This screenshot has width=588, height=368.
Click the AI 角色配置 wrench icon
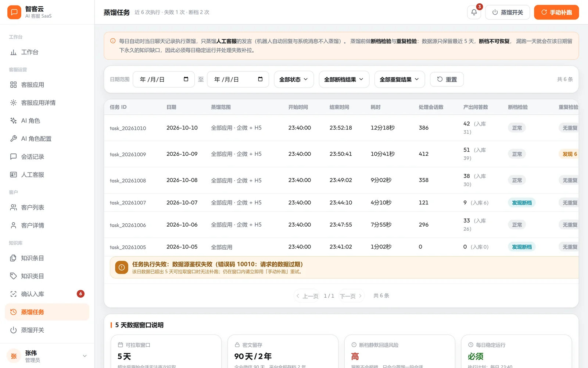[14, 139]
